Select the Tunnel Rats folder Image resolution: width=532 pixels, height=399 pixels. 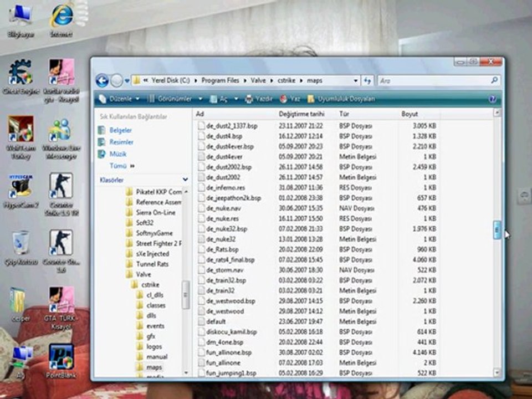pos(152,264)
